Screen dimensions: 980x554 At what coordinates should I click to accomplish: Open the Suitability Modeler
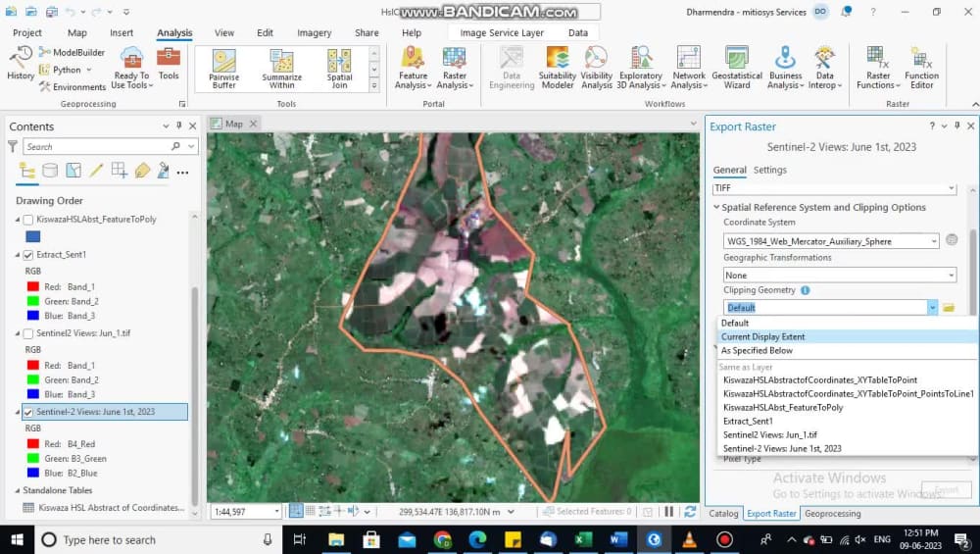pyautogui.click(x=558, y=68)
